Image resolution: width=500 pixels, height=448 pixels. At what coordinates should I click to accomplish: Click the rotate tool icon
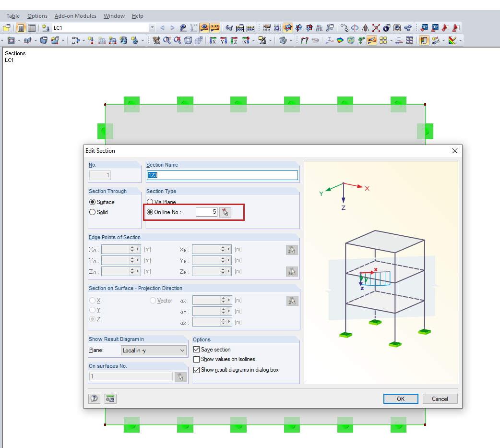tap(355, 28)
